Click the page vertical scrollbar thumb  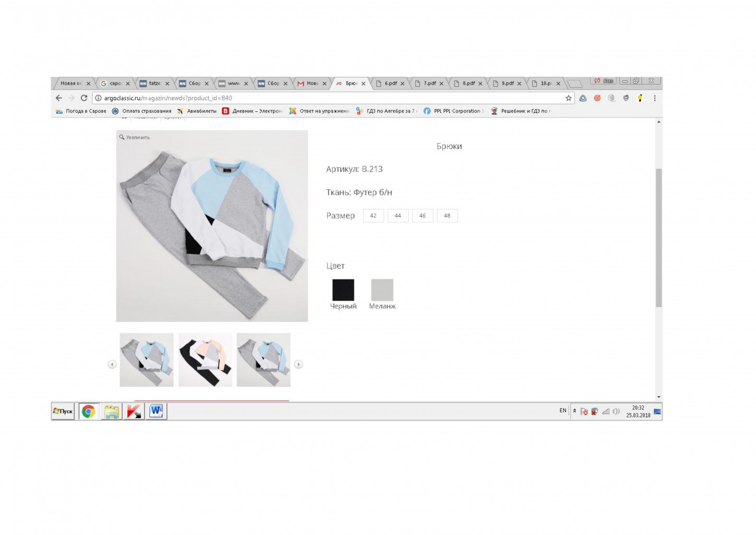[659, 238]
